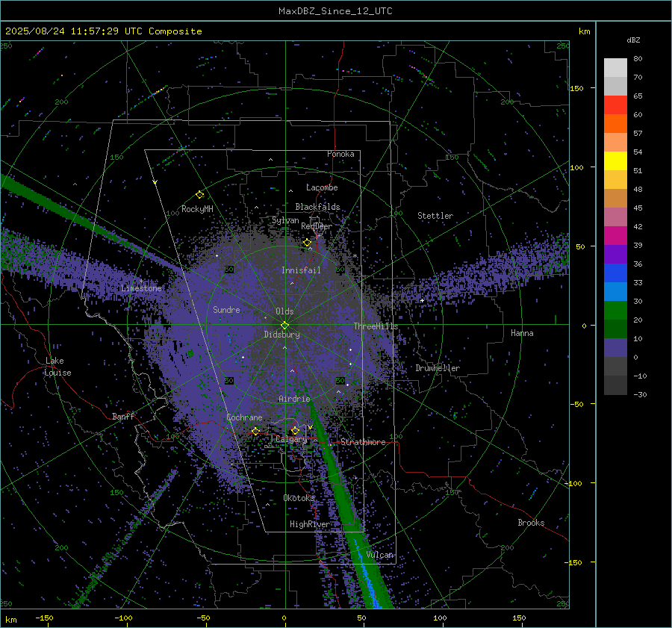Click the Vulcan label
The width and height of the screenshot is (672, 628).
[x=379, y=555]
